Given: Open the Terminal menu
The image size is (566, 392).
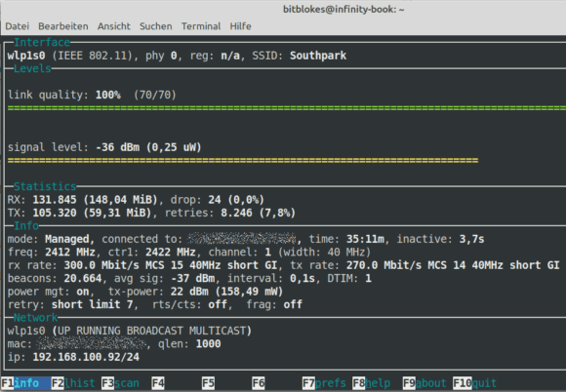Looking at the screenshot, I should (201, 26).
